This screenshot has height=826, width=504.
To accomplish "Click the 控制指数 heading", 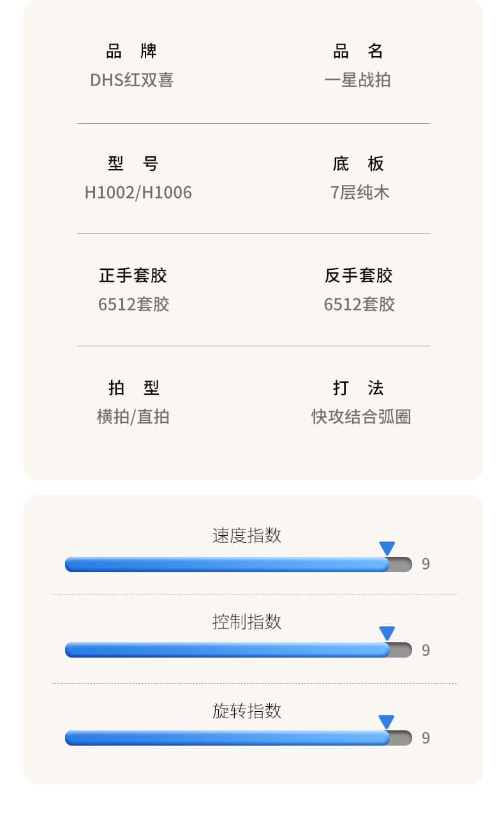I will click(x=246, y=621).
